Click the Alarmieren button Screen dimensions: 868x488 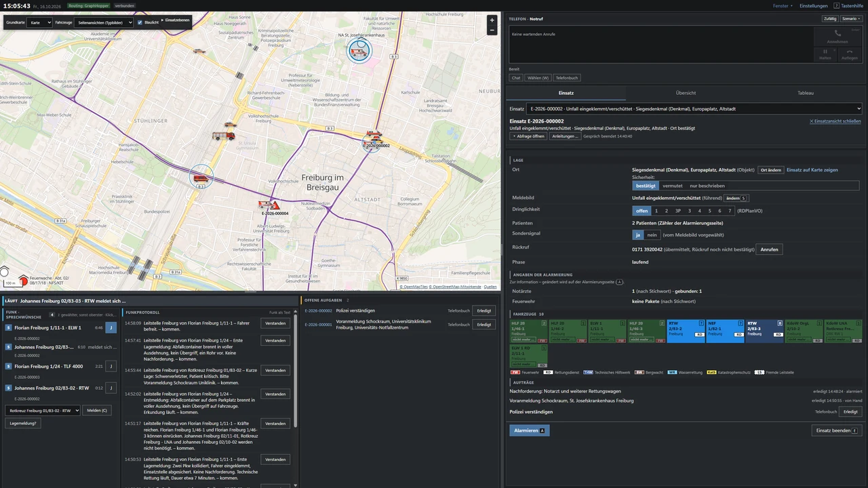(x=529, y=430)
